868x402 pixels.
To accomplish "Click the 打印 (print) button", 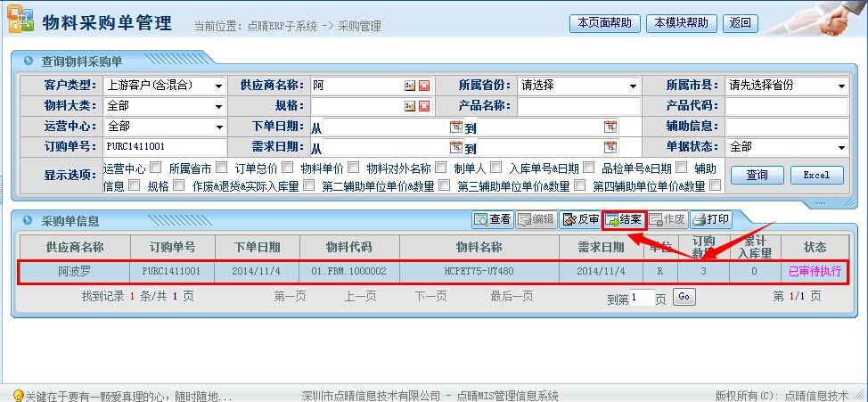I will [710, 219].
